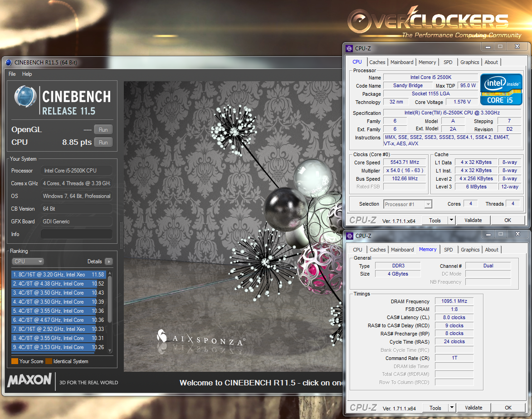Click the Name field Intel Core i5 2500K
Screen dimensions: 532x419
coord(430,78)
